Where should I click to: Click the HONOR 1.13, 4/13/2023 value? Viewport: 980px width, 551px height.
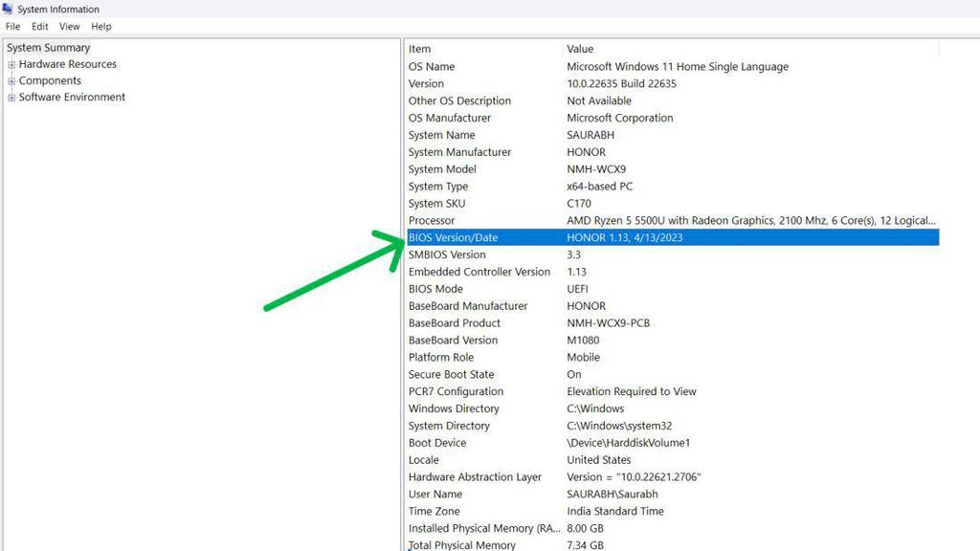click(624, 237)
